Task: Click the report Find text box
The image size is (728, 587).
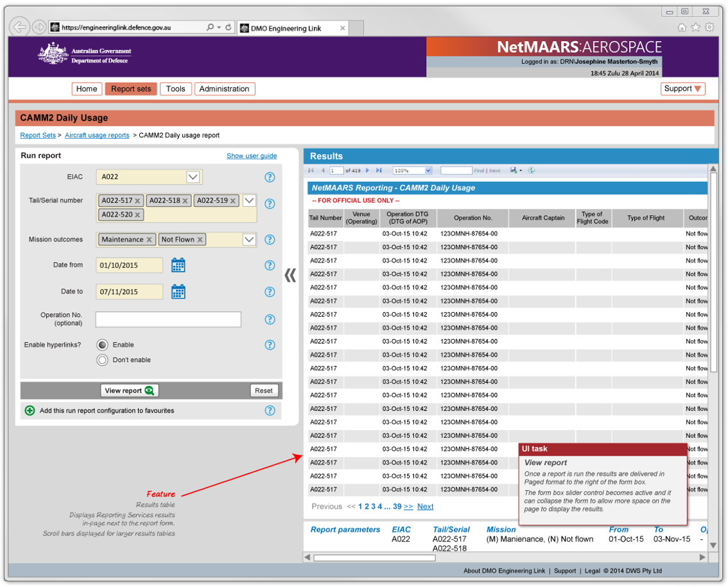Action: pos(456,170)
